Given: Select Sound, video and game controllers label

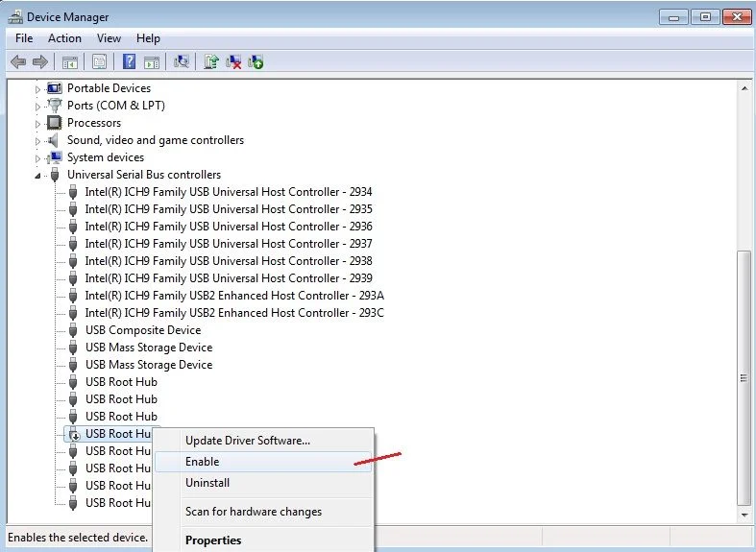Looking at the screenshot, I should pos(156,140).
